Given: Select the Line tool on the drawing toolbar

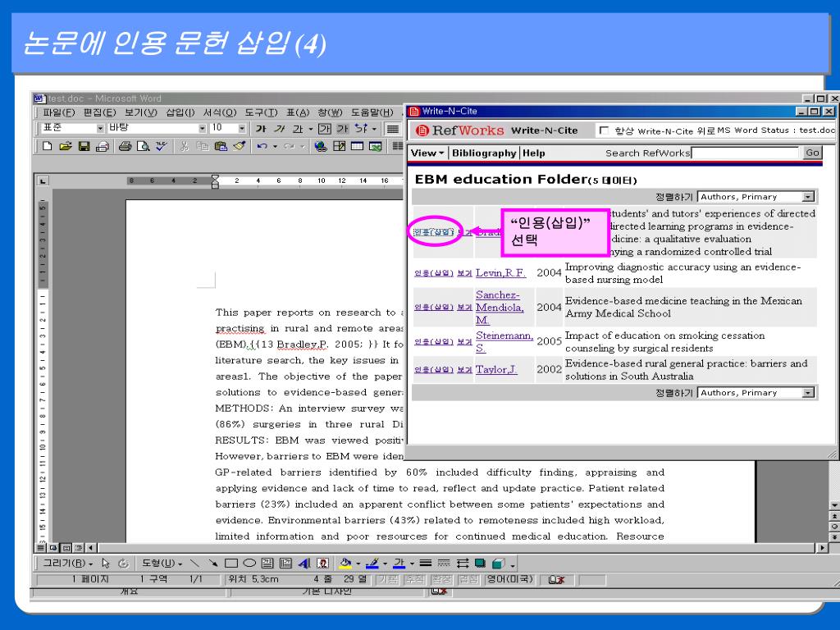Looking at the screenshot, I should coord(195,563).
